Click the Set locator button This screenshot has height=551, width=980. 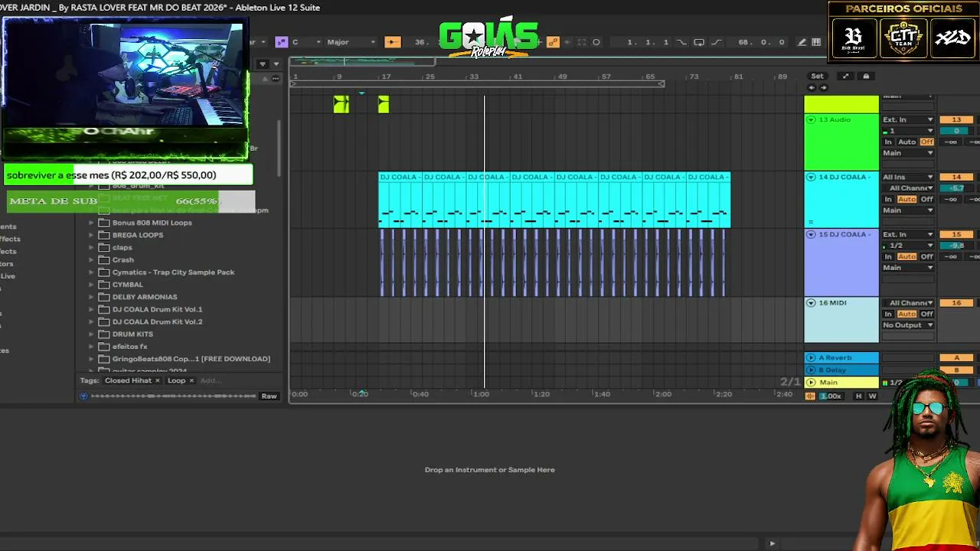[x=818, y=76]
